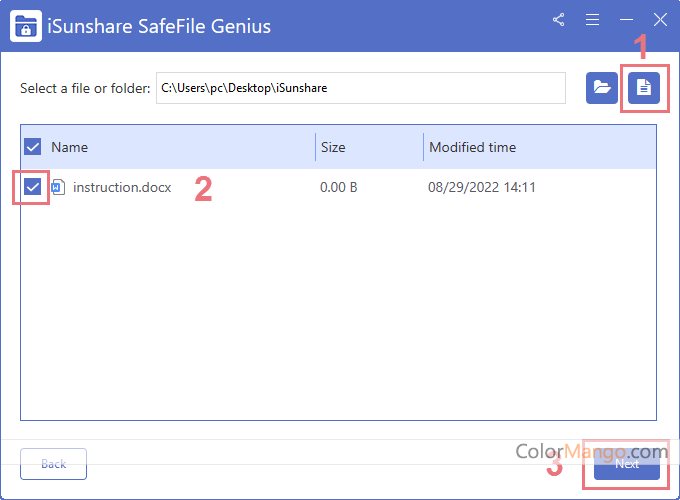Open the hamburger menu in title bar
This screenshot has width=680, height=500.
coord(592,20)
